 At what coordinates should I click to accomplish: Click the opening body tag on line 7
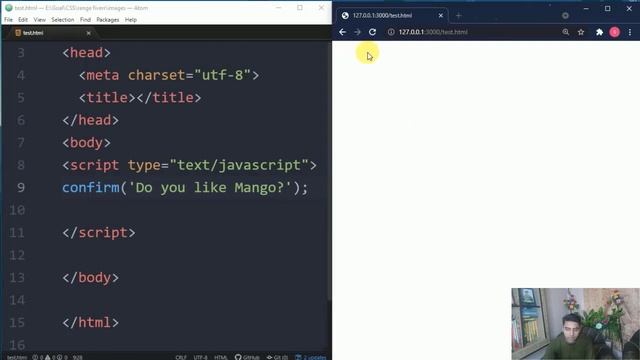(x=87, y=143)
